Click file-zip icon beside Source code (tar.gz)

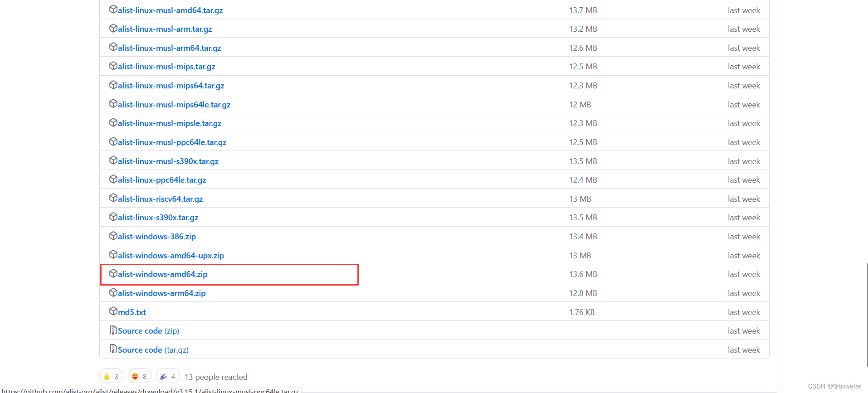tap(113, 349)
